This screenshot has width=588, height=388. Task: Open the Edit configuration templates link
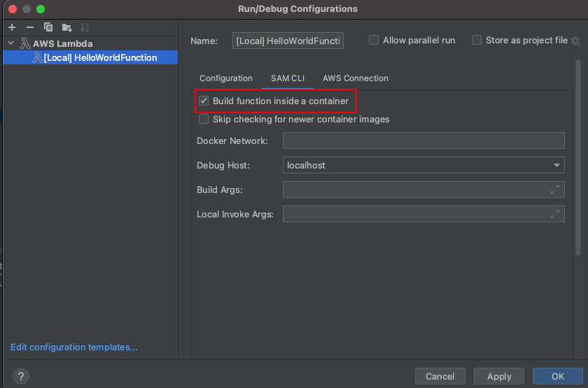[x=74, y=347]
